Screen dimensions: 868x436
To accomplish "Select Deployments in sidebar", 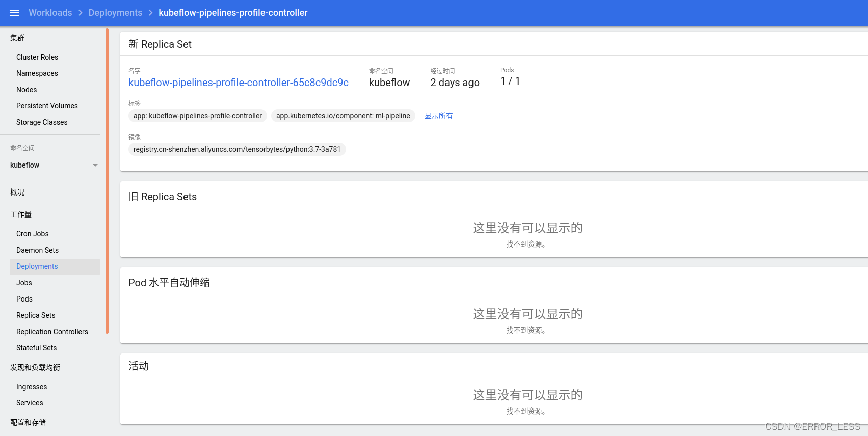I will [x=55, y=266].
